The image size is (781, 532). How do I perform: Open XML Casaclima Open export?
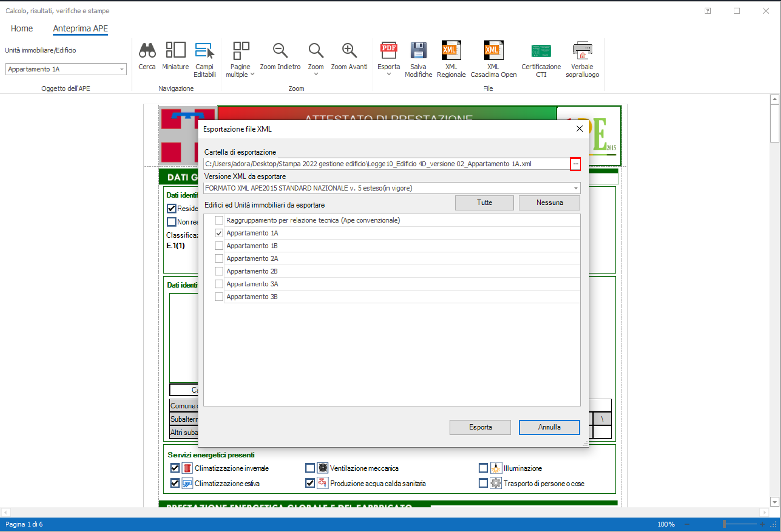click(493, 50)
